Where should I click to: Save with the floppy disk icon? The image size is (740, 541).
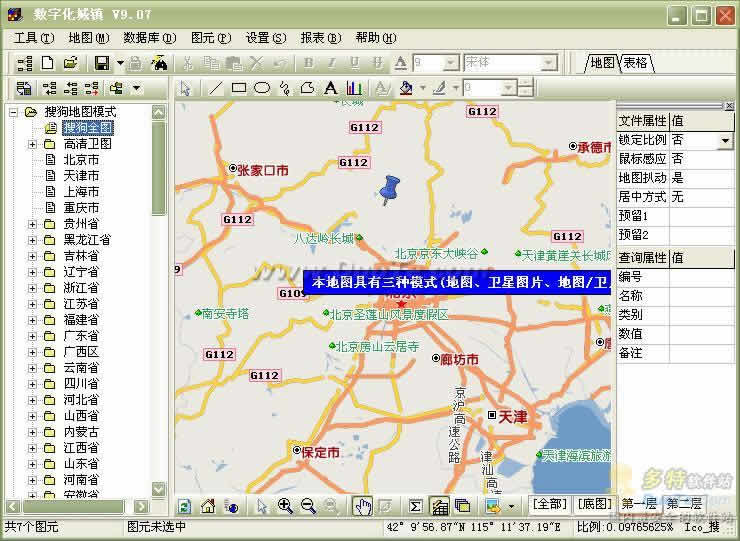coord(102,63)
